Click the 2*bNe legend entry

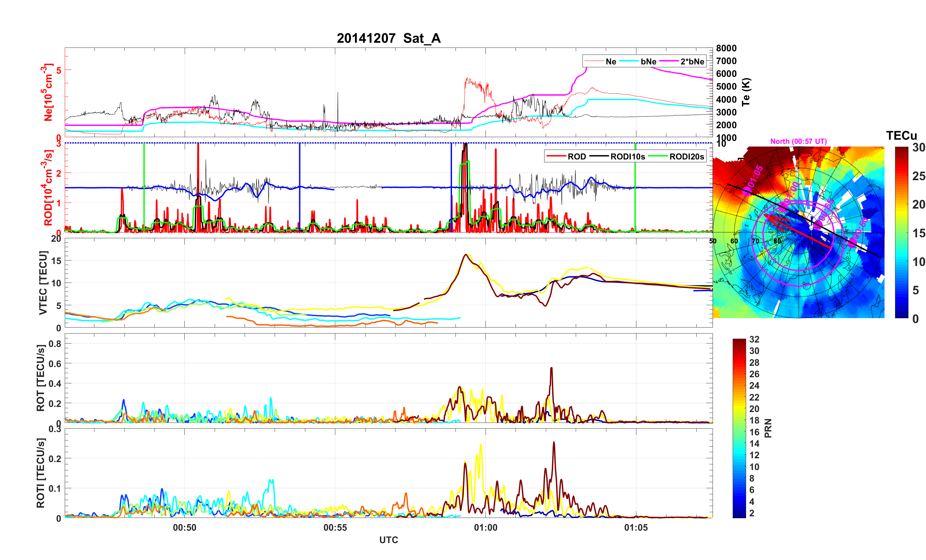pyautogui.click(x=692, y=61)
